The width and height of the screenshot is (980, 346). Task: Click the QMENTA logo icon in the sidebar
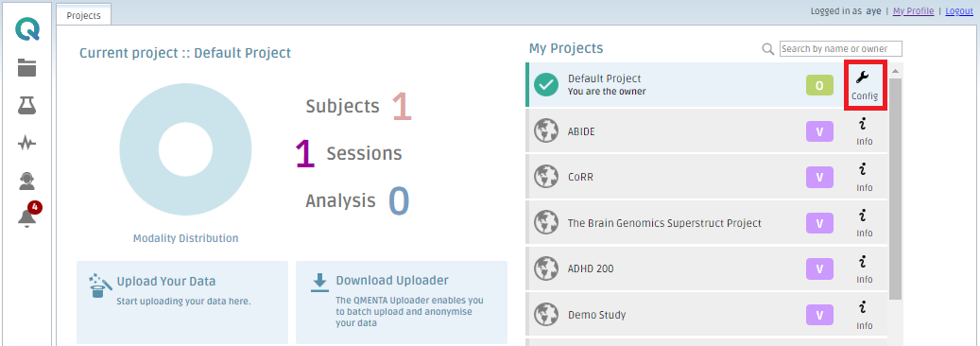coord(27,28)
